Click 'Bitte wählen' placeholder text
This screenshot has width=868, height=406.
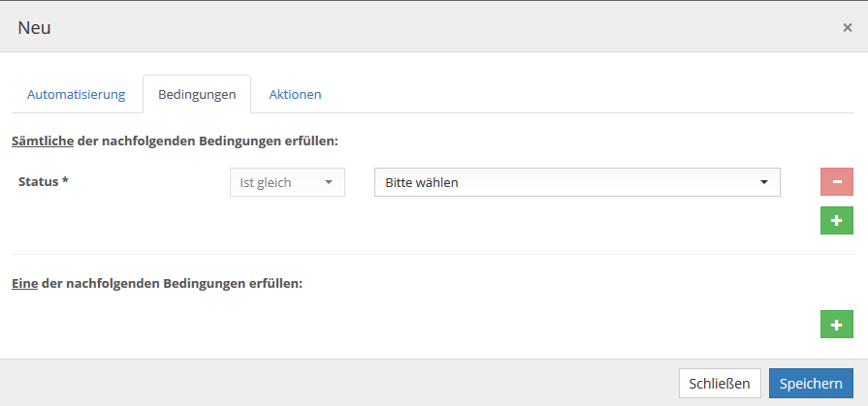pos(422,182)
